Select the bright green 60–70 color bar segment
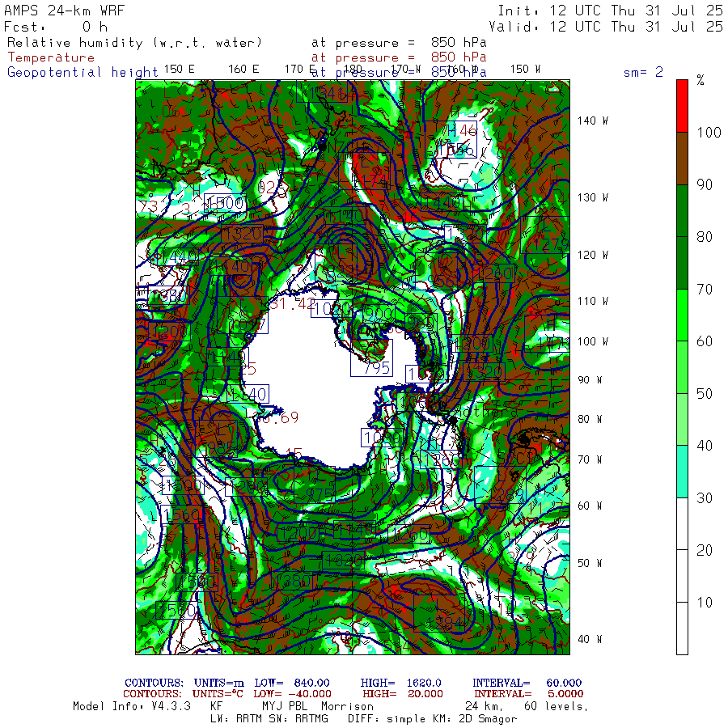Viewport: 728px width, 728px height. [x=682, y=315]
